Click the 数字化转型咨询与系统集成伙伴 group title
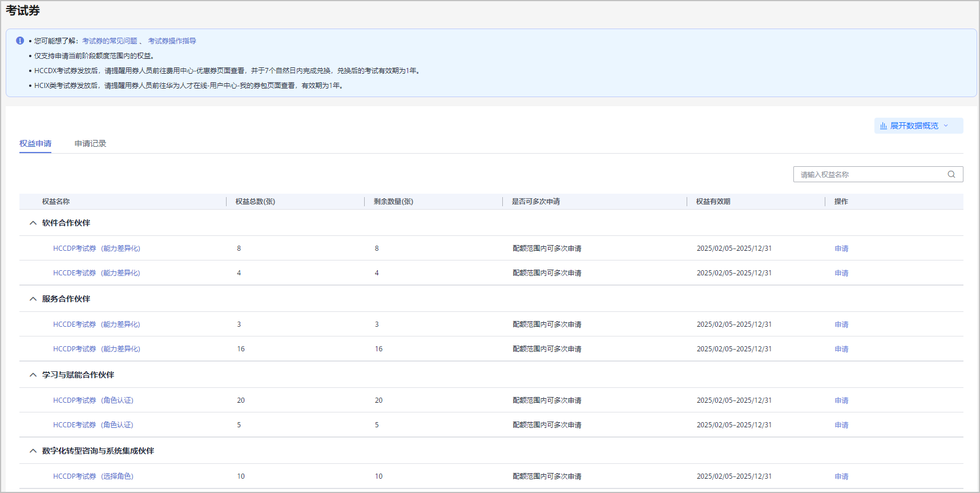This screenshot has width=980, height=493. [x=98, y=451]
